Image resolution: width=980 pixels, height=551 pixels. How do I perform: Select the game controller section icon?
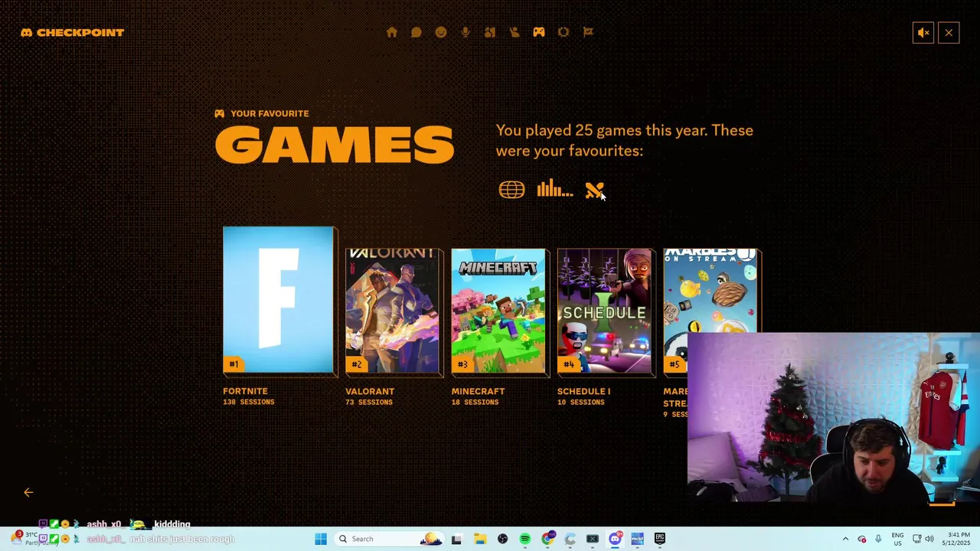539,32
